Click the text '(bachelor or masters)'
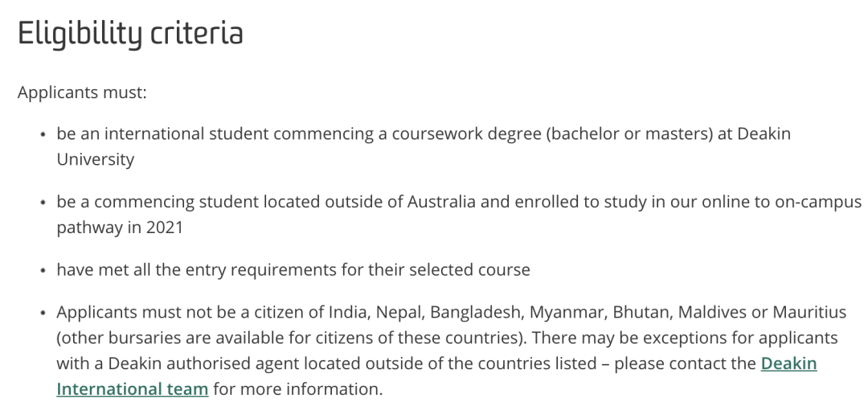 coord(628,133)
